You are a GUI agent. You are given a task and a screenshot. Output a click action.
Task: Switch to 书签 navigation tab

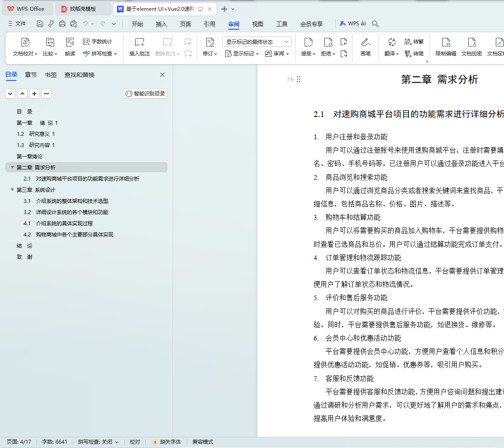coord(50,75)
